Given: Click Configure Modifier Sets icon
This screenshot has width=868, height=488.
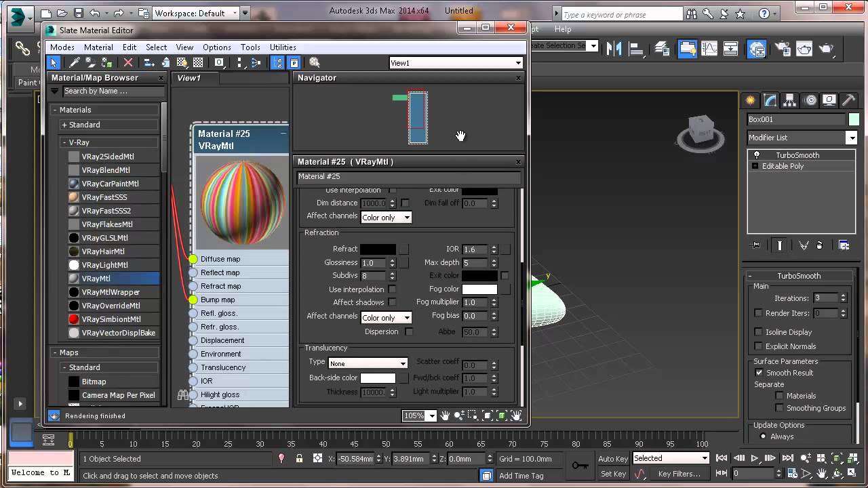Looking at the screenshot, I should coord(844,245).
